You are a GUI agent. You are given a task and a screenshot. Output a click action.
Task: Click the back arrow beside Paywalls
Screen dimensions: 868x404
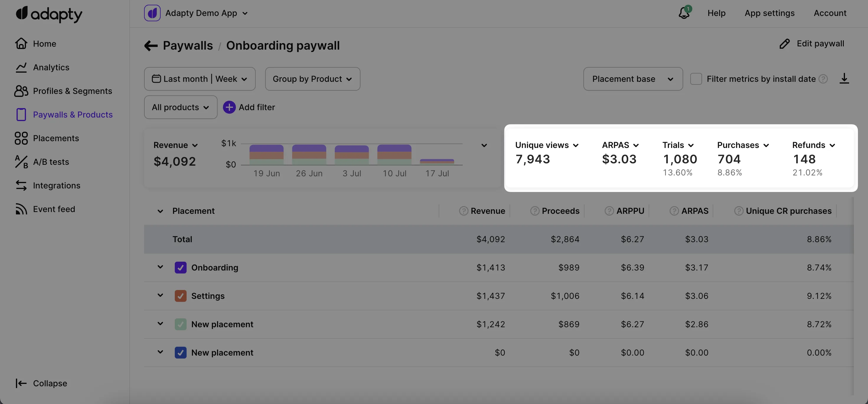point(151,45)
